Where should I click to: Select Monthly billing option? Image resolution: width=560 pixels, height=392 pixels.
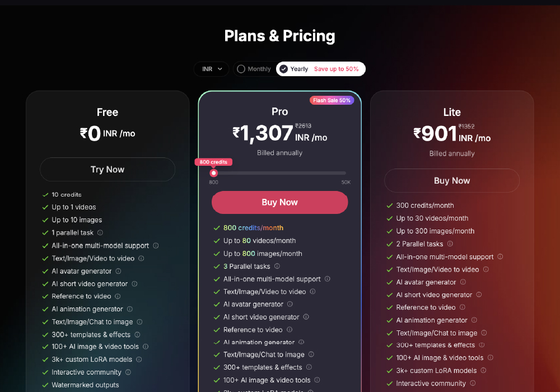[254, 69]
